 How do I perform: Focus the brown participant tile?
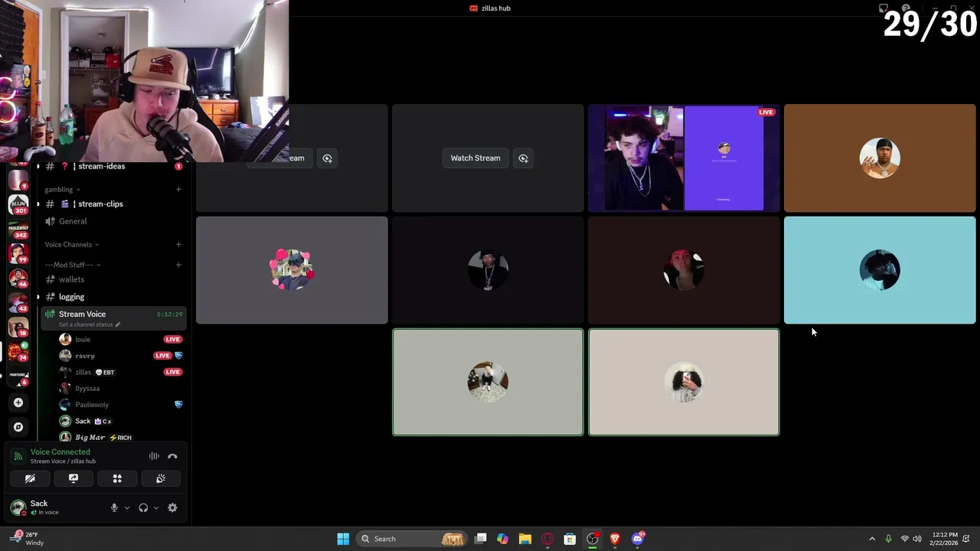click(x=880, y=158)
